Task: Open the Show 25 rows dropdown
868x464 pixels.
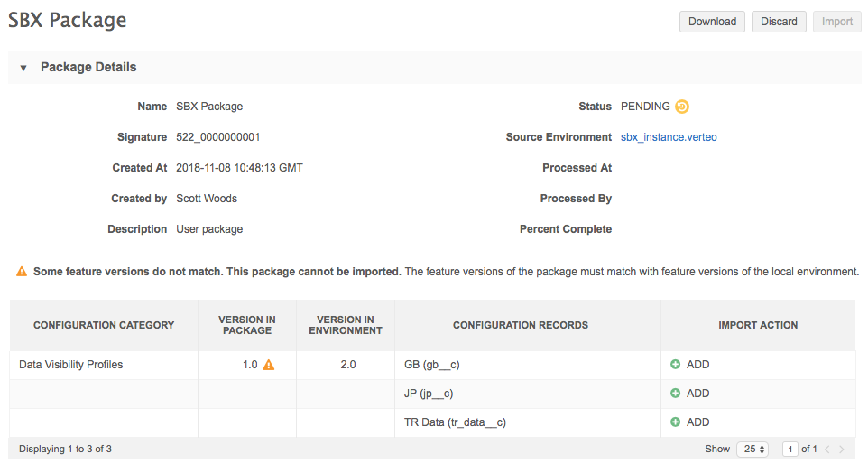Action: (752, 450)
